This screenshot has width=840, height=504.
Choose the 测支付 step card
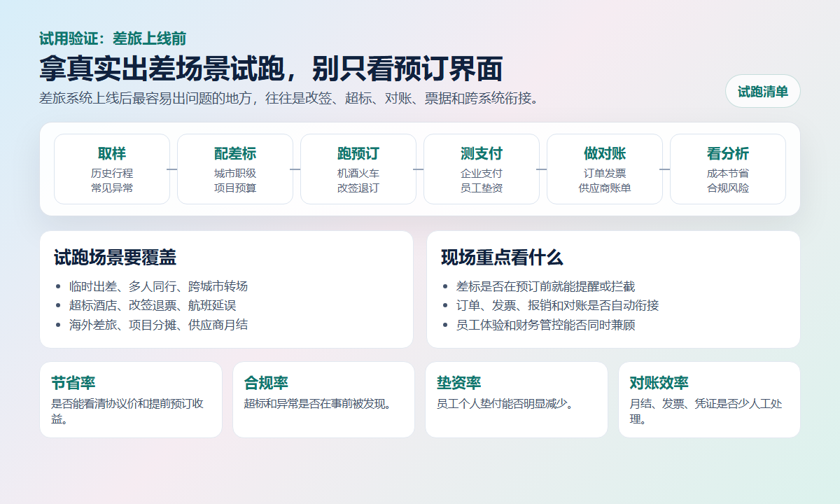click(482, 169)
